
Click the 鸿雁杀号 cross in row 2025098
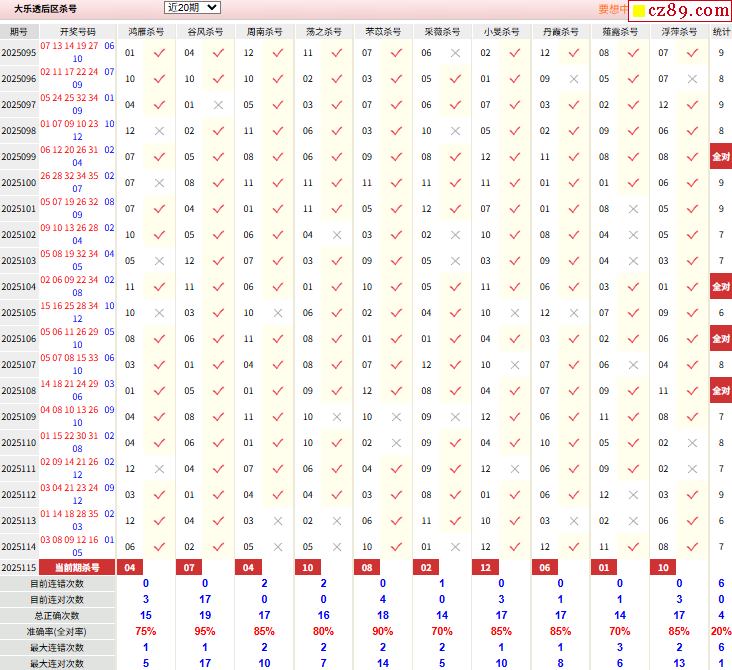click(x=159, y=131)
